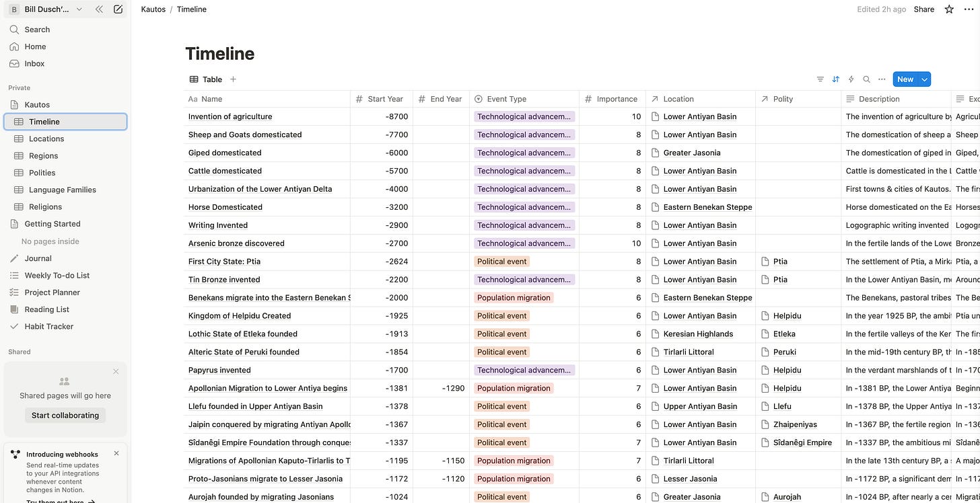
Task: Open the page options three-dot menu
Action: pyautogui.click(x=968, y=9)
